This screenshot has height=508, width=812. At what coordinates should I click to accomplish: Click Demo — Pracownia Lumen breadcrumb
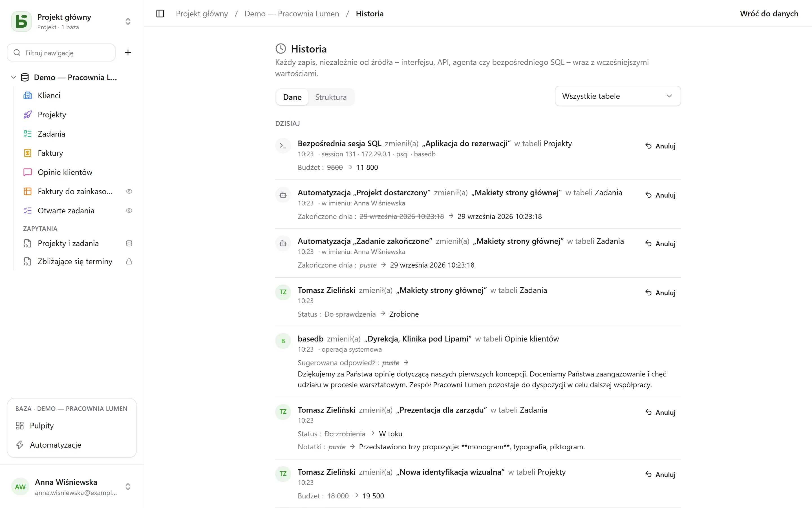coord(292,14)
